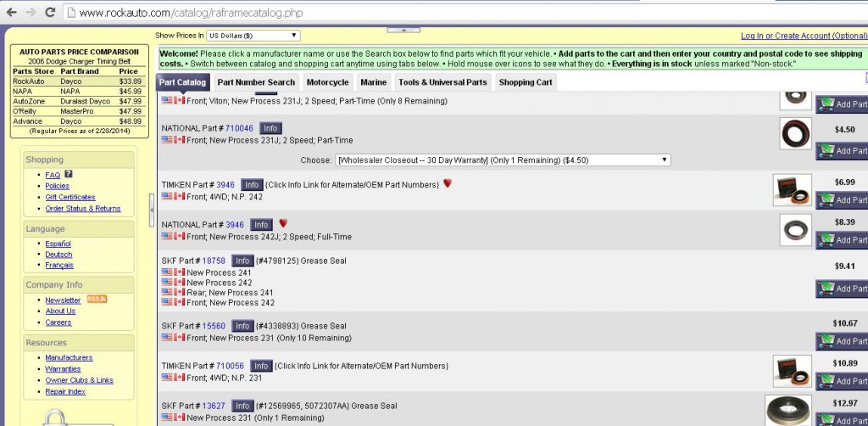Screen dimensions: 868x426
Task: Open the FAQ link
Action: point(53,175)
